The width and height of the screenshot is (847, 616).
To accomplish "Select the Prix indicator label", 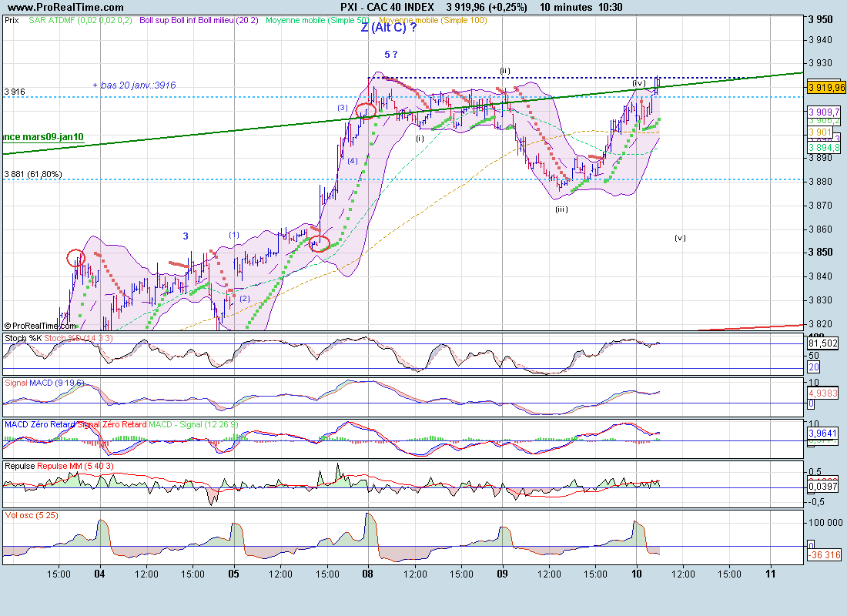I will click(x=12, y=21).
